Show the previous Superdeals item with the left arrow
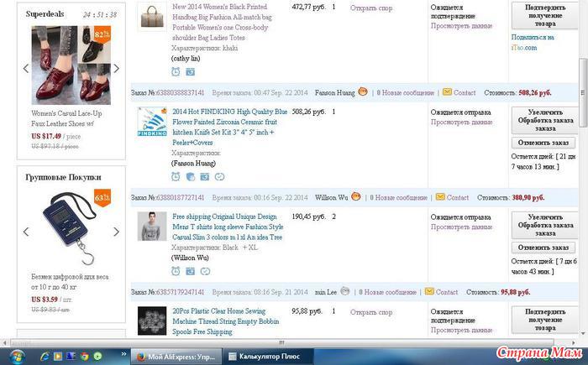This screenshot has width=588, height=365. click(26, 69)
